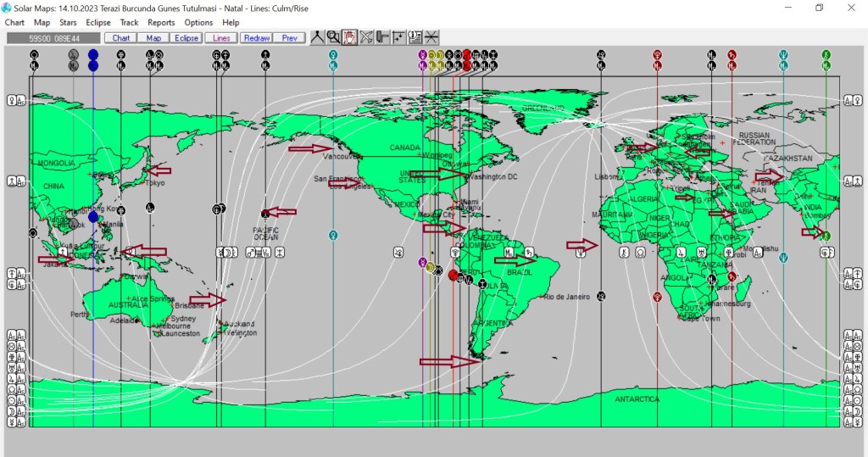Open the Stars menu
The height and width of the screenshot is (457, 868).
tap(68, 22)
